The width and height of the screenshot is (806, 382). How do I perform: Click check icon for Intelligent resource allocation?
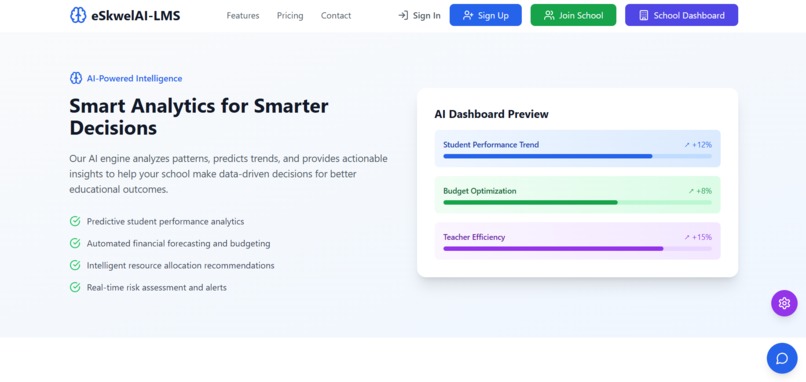tap(75, 265)
